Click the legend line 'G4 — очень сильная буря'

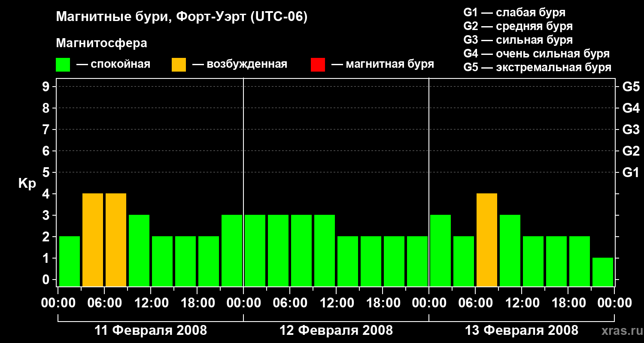(537, 54)
